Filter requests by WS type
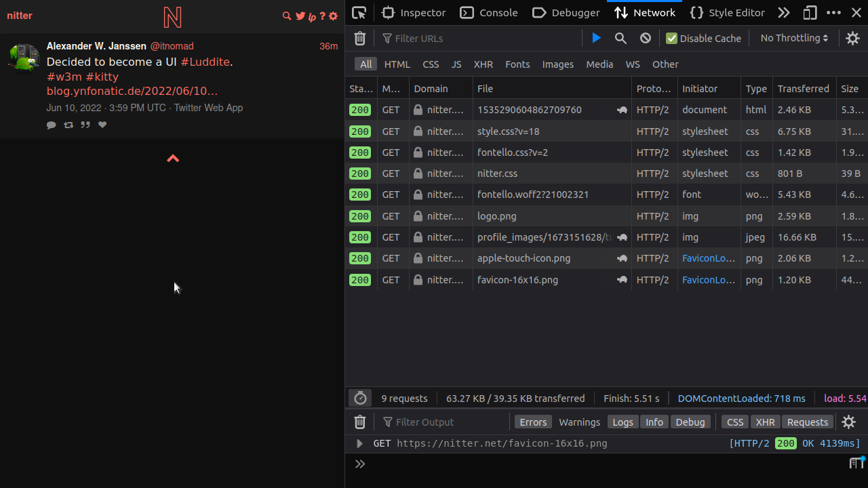The width and height of the screenshot is (868, 488). (633, 64)
